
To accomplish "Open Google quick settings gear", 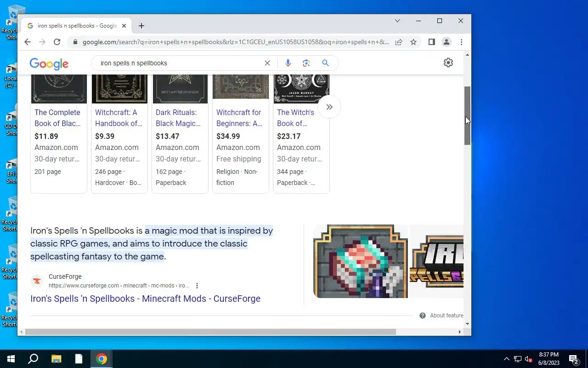I will tap(448, 63).
